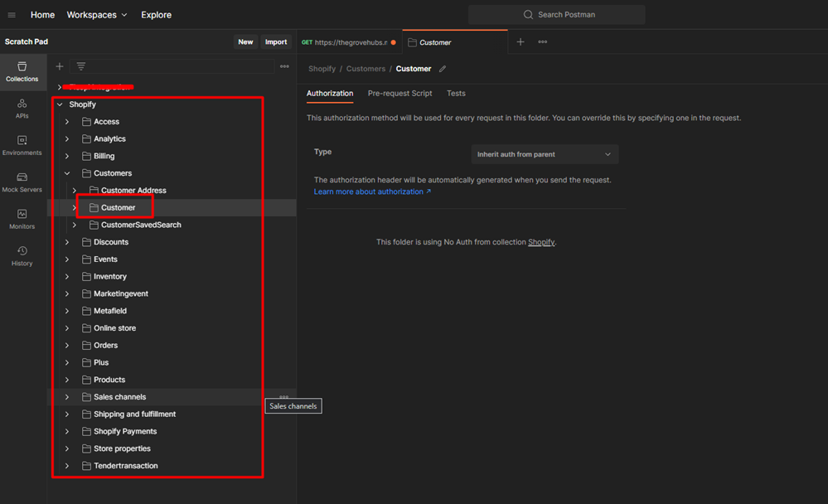Expand the Discounts folder chevron
Image resolution: width=828 pixels, height=504 pixels.
point(67,242)
